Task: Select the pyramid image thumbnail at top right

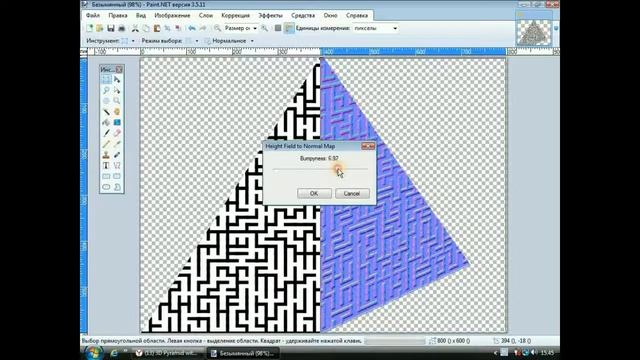Action: 533,32
